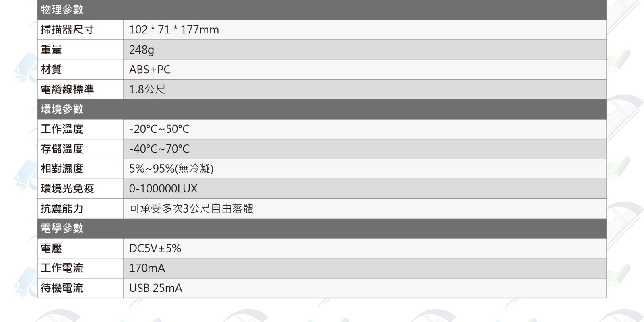
Task: Click the 0-100000LUX value
Action: (x=163, y=189)
